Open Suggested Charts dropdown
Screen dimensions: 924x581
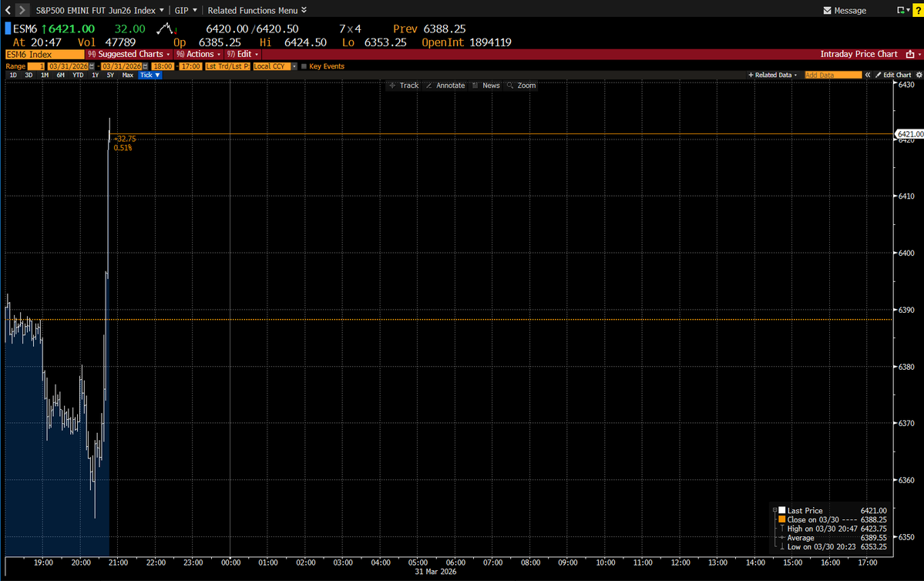click(x=129, y=54)
